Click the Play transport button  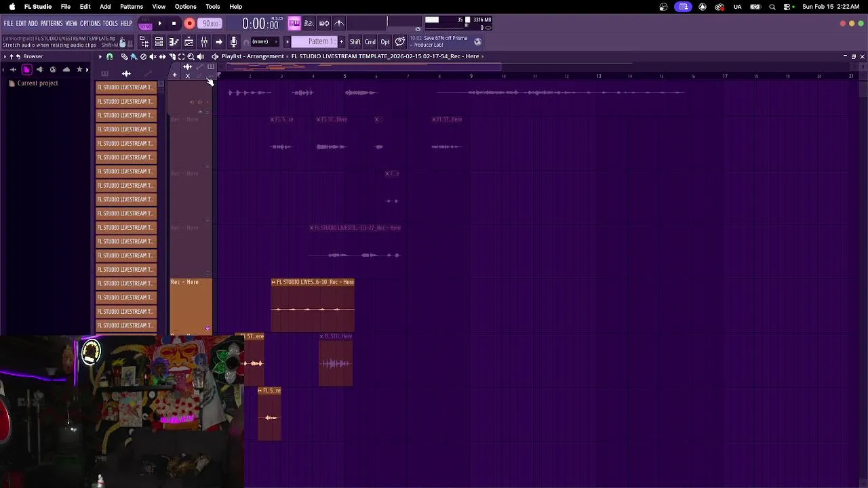[x=160, y=23]
